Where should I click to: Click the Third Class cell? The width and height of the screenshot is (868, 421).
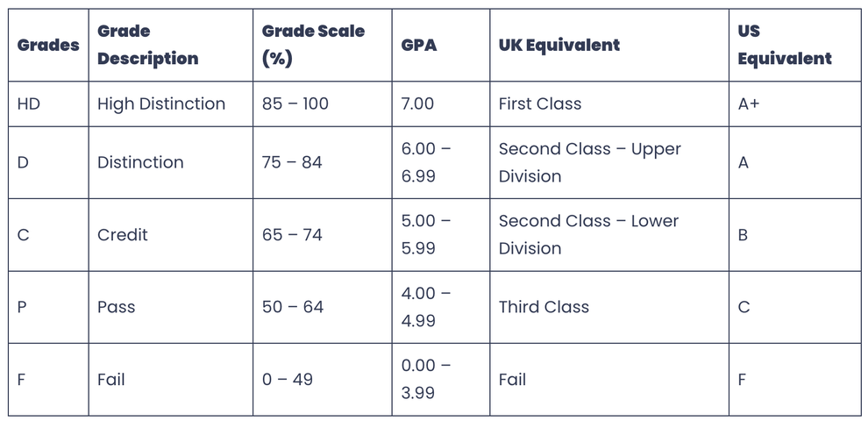[x=544, y=307]
